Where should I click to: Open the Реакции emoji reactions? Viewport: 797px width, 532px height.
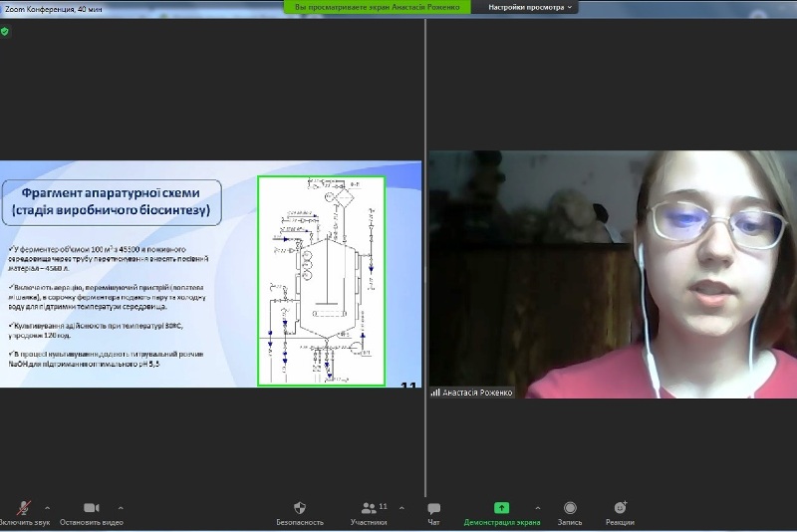(620, 508)
